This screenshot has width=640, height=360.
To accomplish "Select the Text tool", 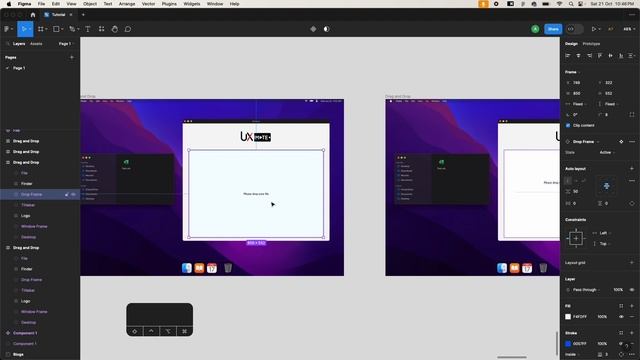I will click(88, 29).
